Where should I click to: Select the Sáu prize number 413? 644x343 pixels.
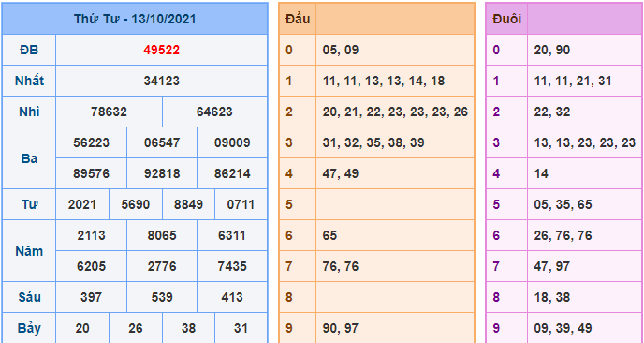[232, 297]
